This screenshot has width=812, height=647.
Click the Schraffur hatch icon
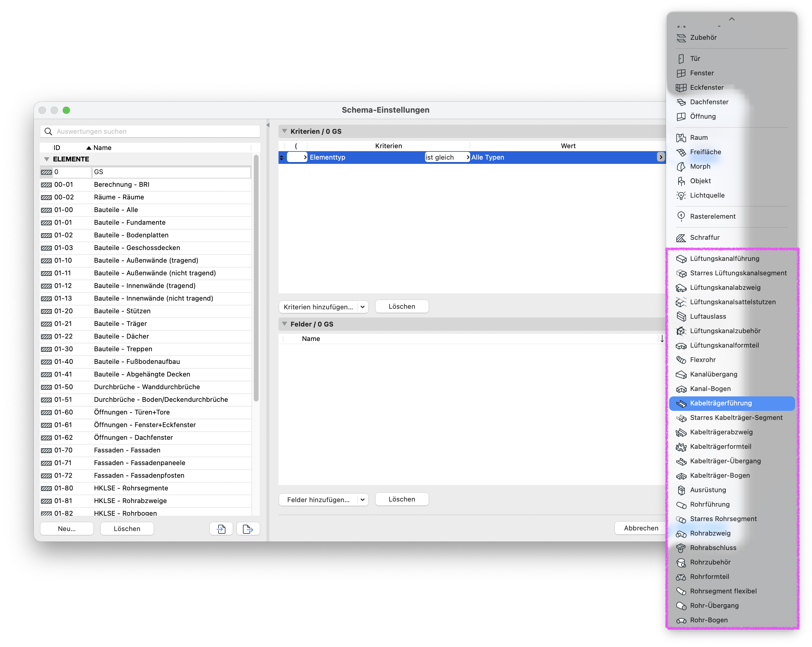pyautogui.click(x=681, y=237)
